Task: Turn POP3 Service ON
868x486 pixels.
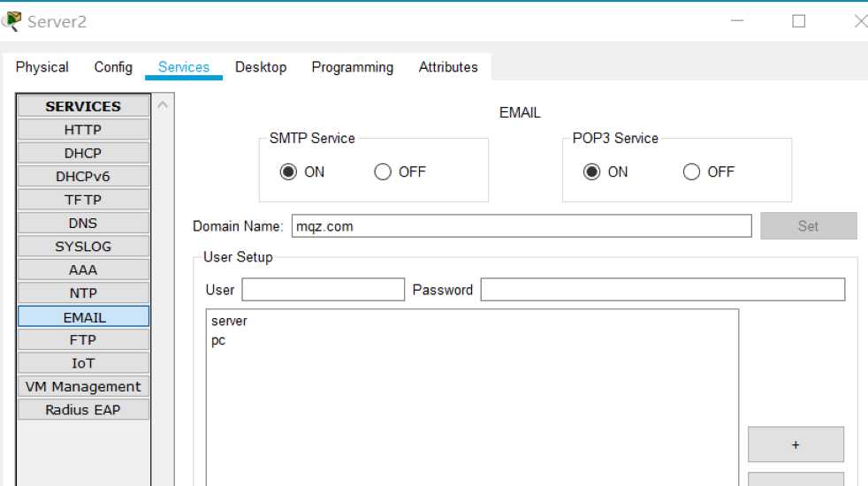Action: [x=591, y=171]
